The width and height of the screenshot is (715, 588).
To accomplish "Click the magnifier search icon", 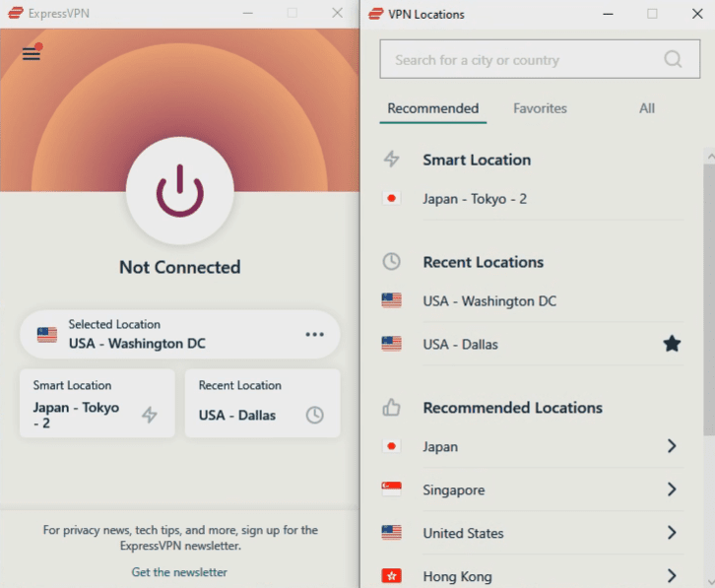I will 673,59.
